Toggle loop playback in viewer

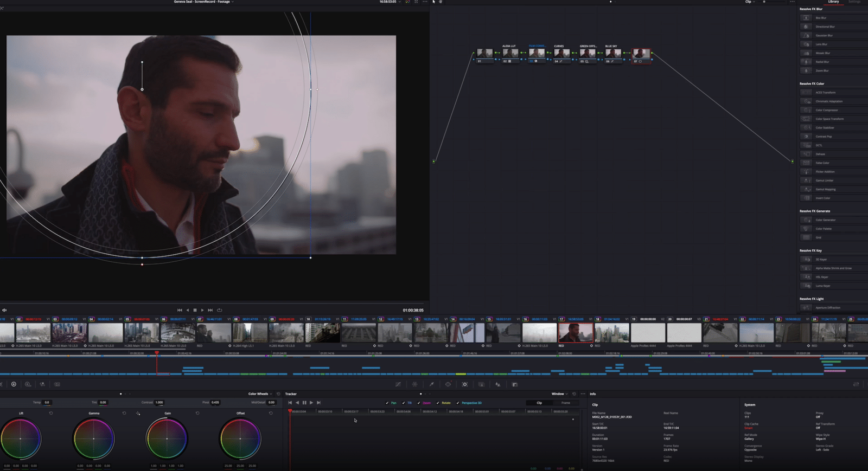point(220,310)
